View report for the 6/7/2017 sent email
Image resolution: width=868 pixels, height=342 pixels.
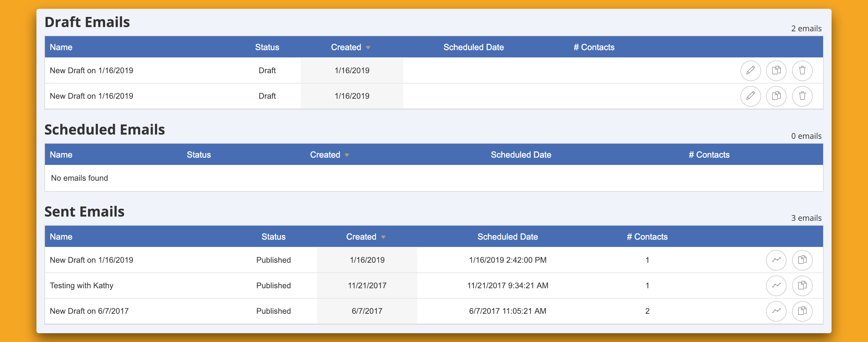tap(776, 311)
